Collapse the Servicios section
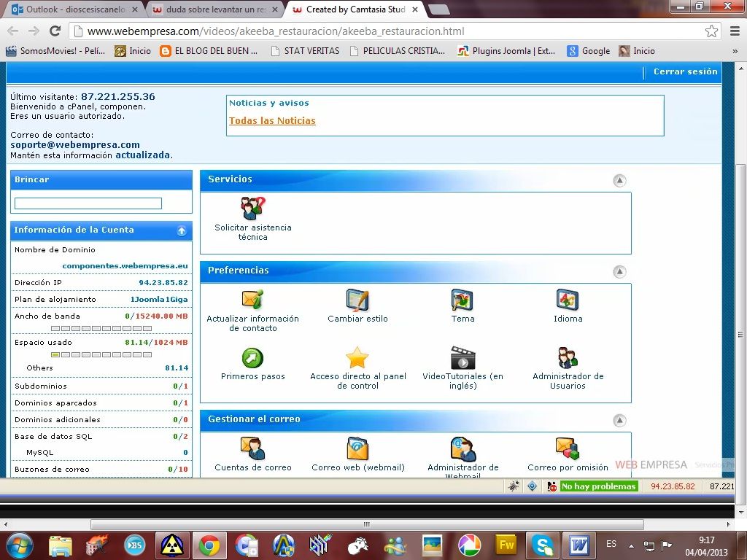 pyautogui.click(x=619, y=181)
